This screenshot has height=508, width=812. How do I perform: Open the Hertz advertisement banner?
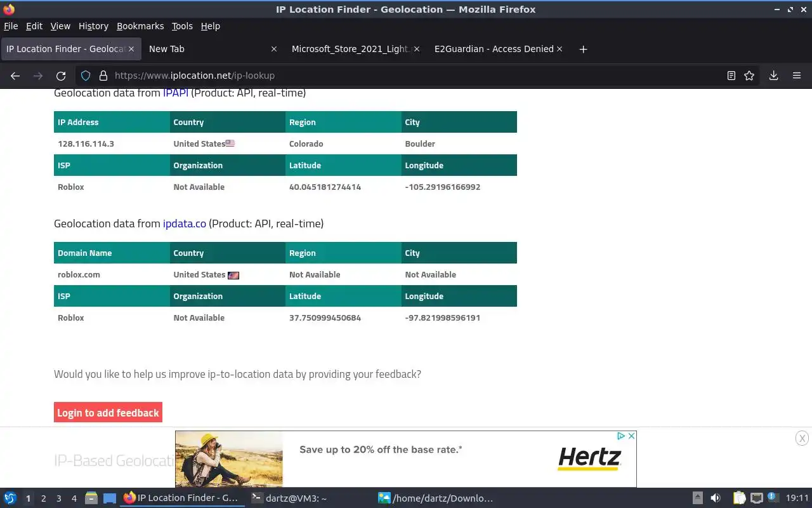405,459
